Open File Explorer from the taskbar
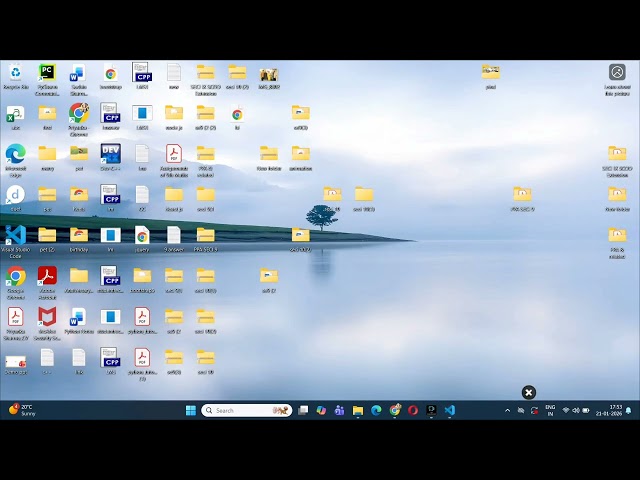The height and width of the screenshot is (480, 640). [358, 410]
